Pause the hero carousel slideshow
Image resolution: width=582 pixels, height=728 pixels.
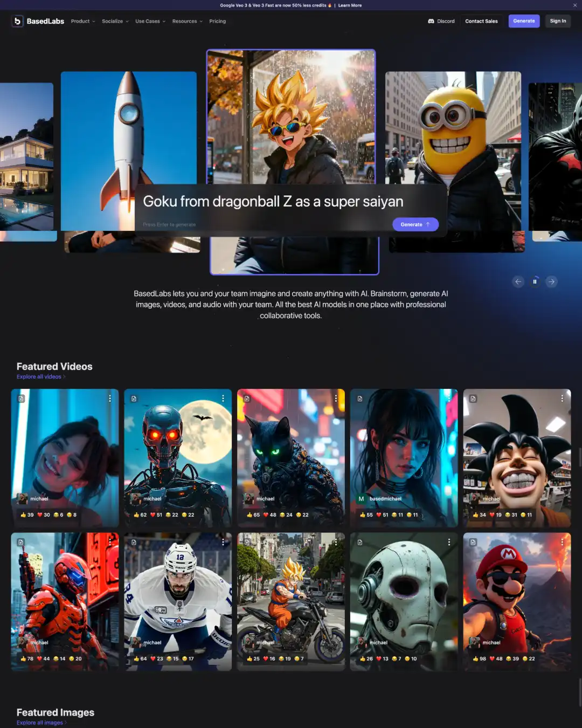point(535,281)
